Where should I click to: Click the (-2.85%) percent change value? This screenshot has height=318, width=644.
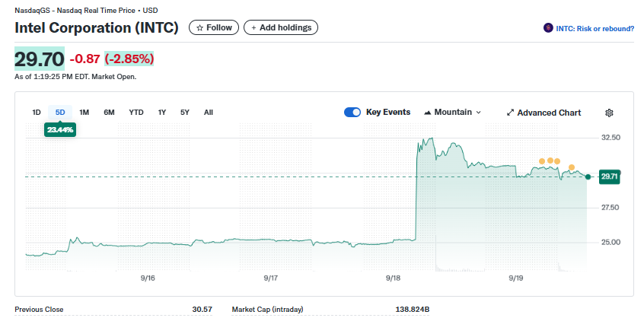point(129,59)
